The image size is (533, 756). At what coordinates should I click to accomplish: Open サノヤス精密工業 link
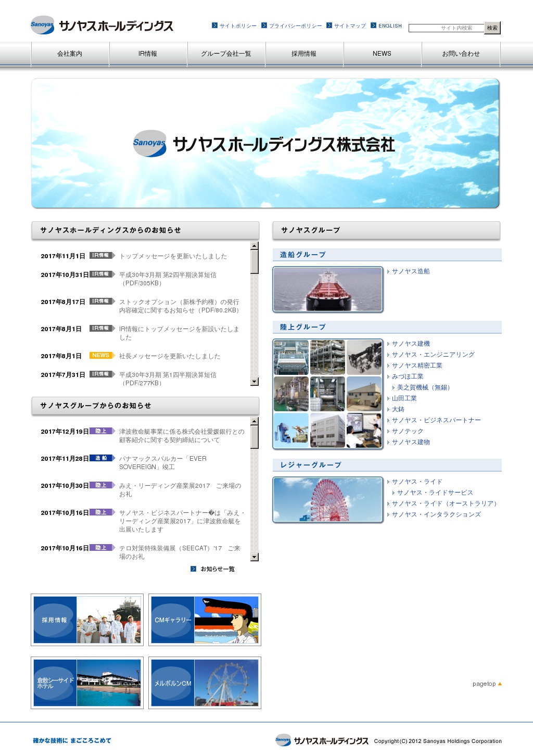pyautogui.click(x=417, y=366)
